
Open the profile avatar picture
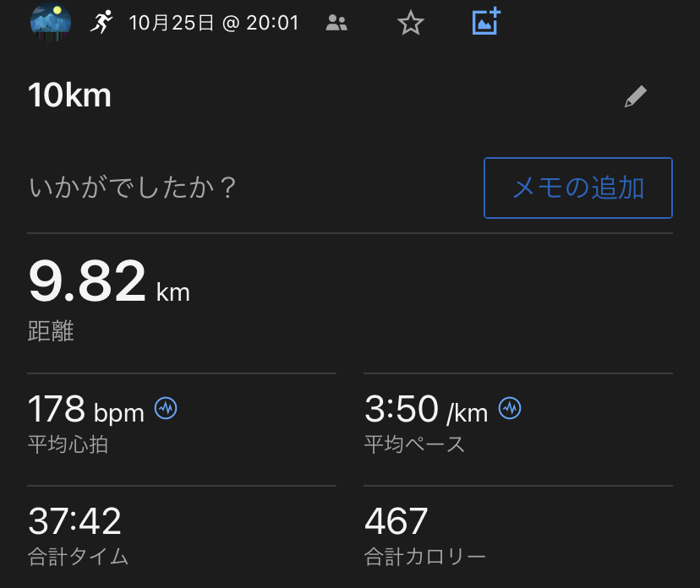(x=50, y=22)
